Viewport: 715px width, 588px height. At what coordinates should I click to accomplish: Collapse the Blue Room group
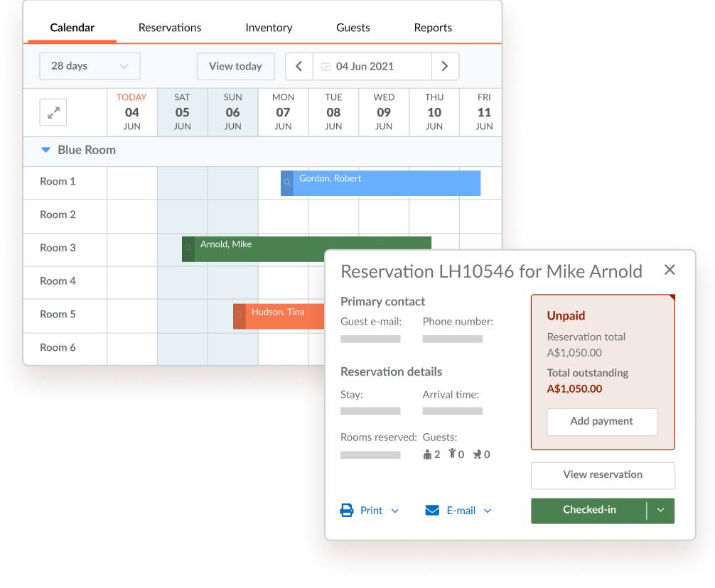coord(46,150)
